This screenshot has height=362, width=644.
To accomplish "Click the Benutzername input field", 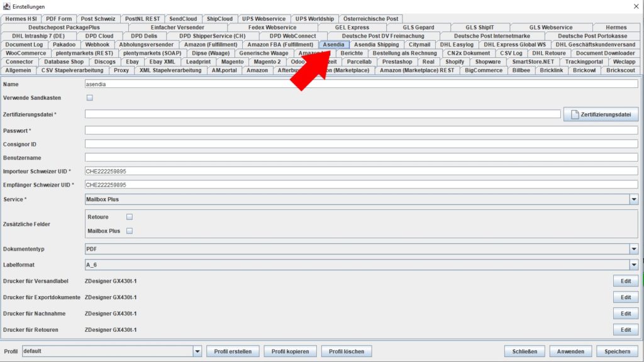I will click(x=362, y=158).
